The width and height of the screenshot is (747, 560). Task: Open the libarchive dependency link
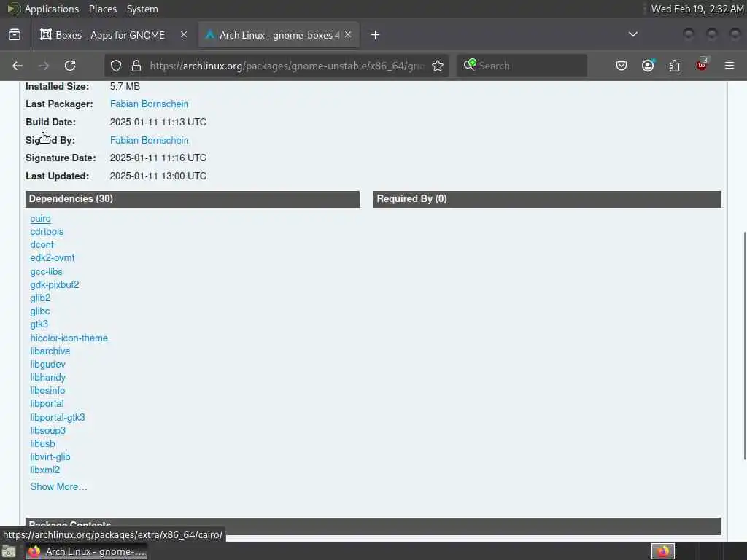coord(50,351)
